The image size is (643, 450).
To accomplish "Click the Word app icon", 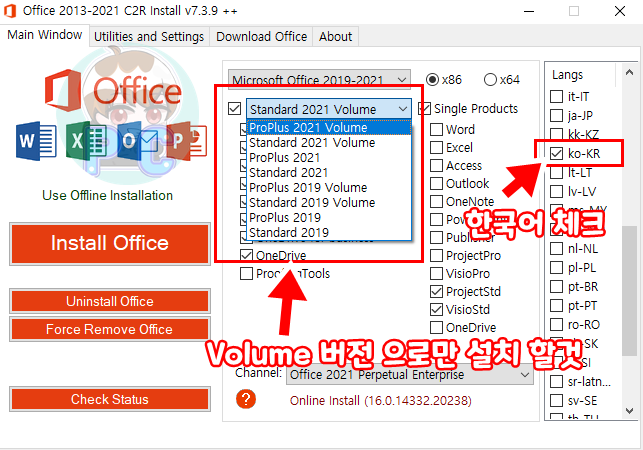I will [36, 141].
